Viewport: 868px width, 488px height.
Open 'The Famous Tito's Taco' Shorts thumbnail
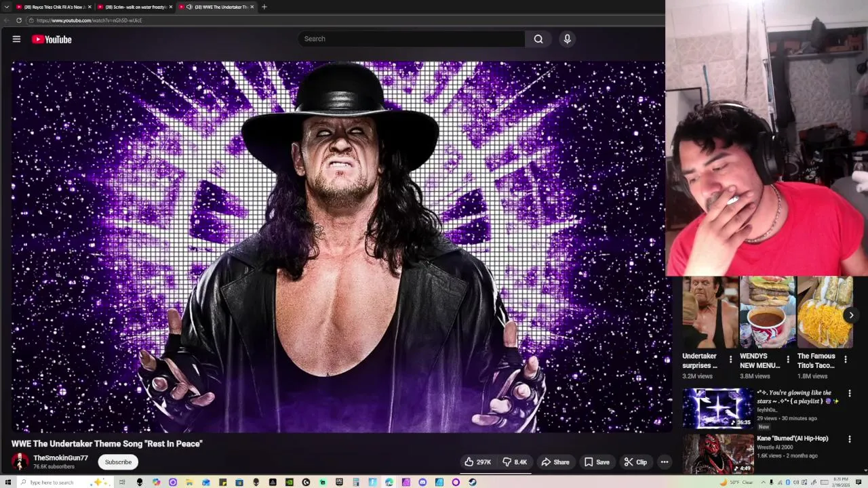tap(825, 312)
